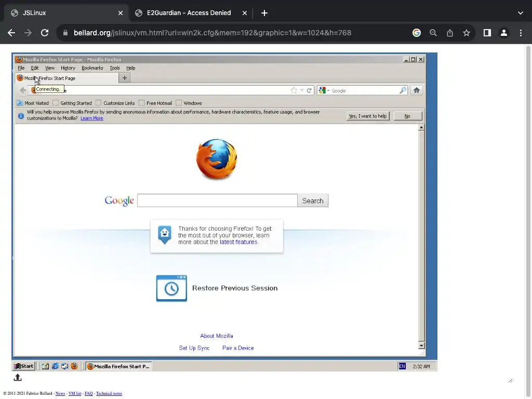Click Restore Previous Session text
Image resolution: width=532 pixels, height=399 pixels.
point(235,288)
